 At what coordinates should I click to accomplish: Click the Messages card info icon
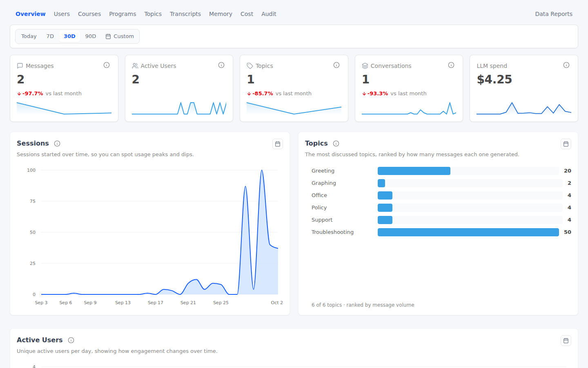coord(107,65)
